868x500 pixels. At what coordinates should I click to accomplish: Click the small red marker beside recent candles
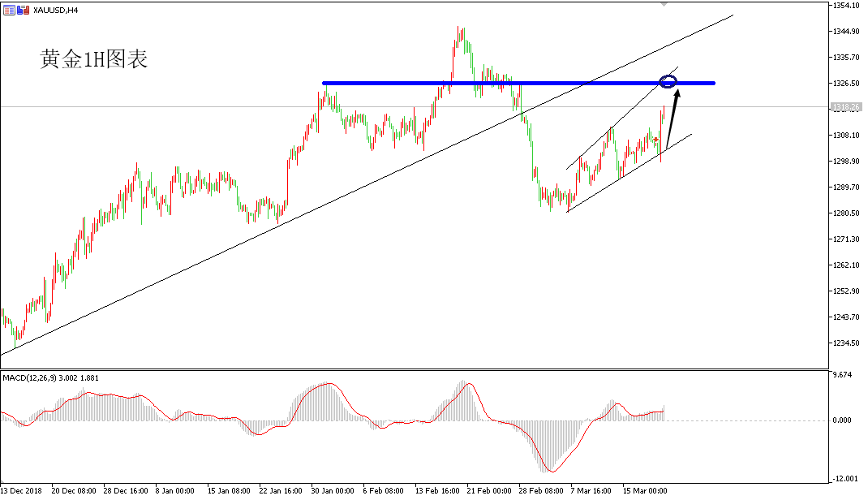click(655, 140)
